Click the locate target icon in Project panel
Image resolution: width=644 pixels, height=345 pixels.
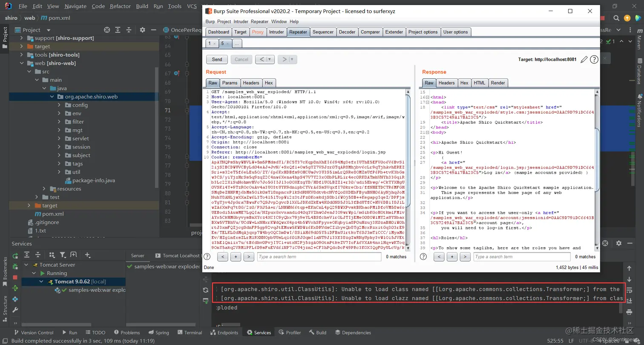(107, 30)
